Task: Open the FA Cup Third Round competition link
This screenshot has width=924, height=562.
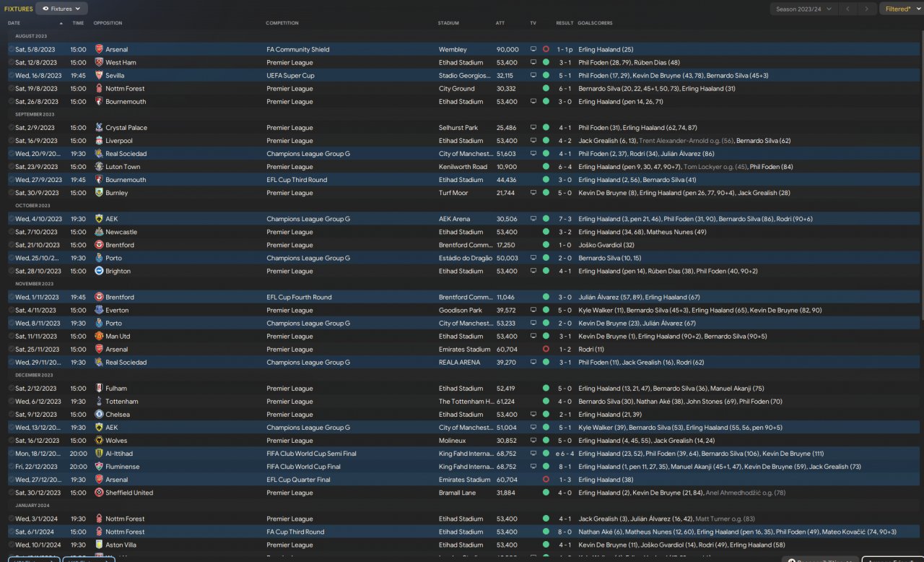Action: pos(295,532)
